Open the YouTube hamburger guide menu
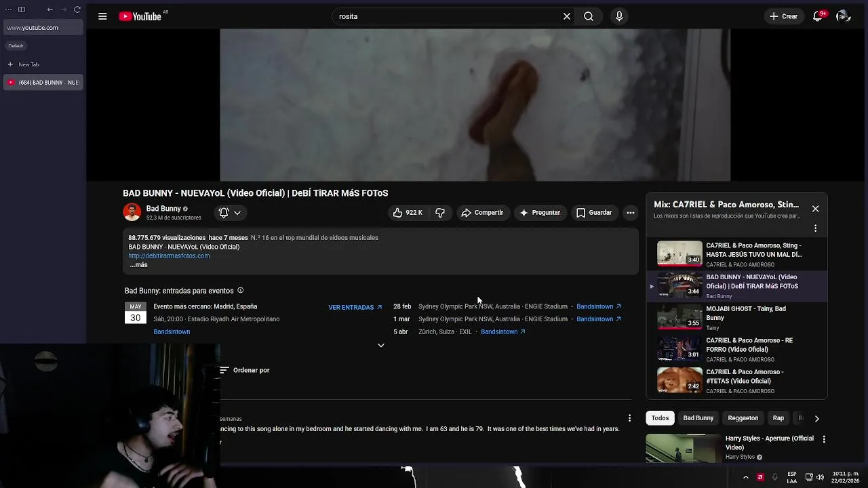This screenshot has width=868, height=488. (102, 16)
